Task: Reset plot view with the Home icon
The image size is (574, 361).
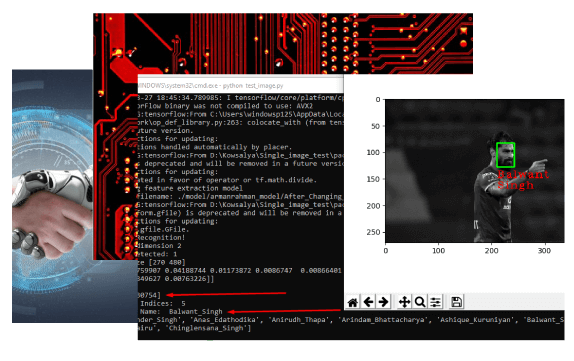Action: [353, 302]
